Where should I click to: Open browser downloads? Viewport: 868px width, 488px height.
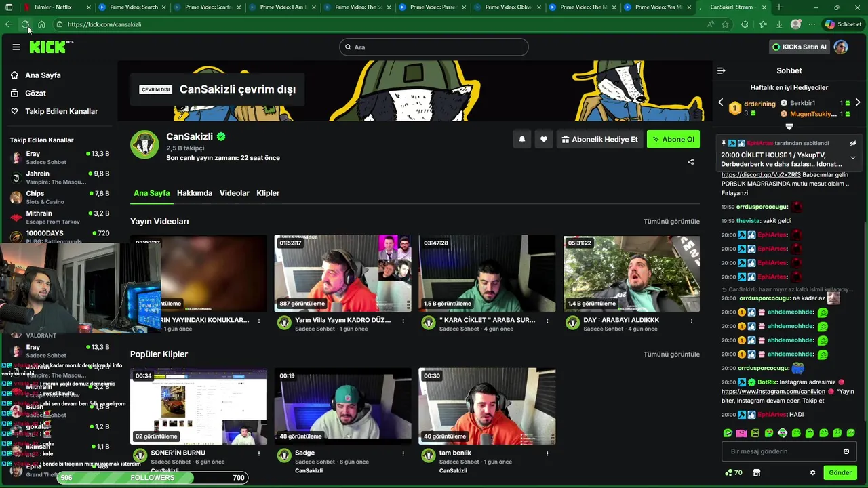(x=779, y=24)
